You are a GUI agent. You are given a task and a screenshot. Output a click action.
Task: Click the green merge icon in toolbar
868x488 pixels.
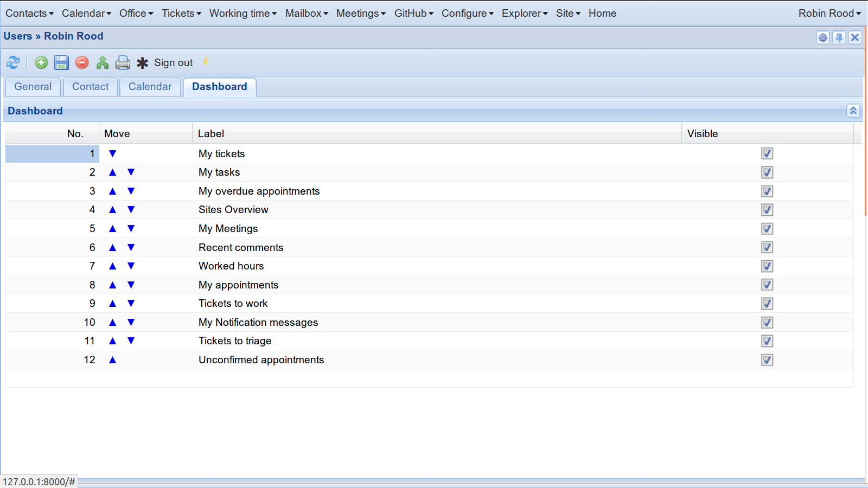[x=103, y=62]
